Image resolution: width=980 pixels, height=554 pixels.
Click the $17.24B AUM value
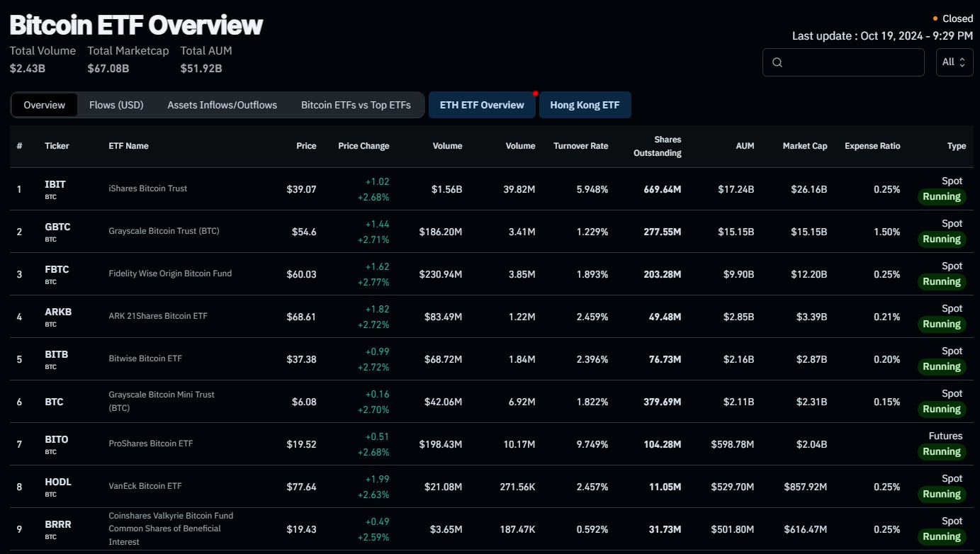(736, 189)
